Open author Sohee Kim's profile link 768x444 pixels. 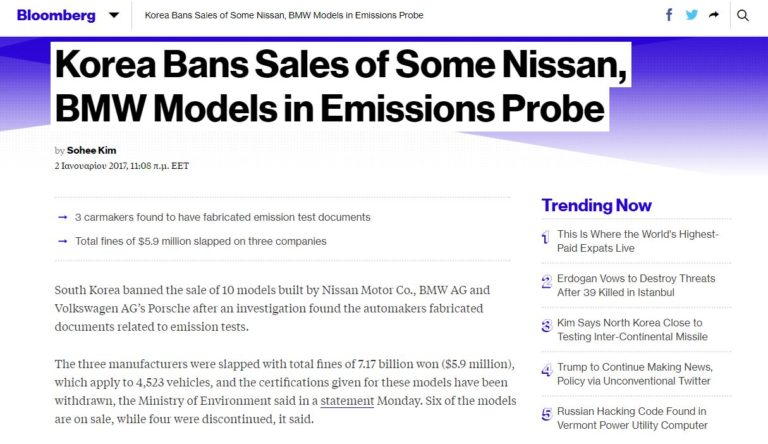pyautogui.click(x=91, y=150)
